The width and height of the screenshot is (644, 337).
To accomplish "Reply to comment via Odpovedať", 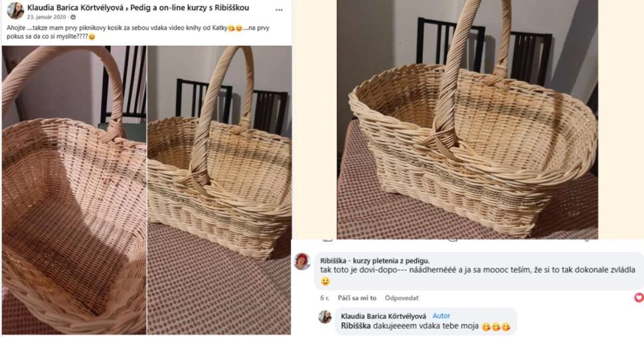I will pyautogui.click(x=402, y=299).
